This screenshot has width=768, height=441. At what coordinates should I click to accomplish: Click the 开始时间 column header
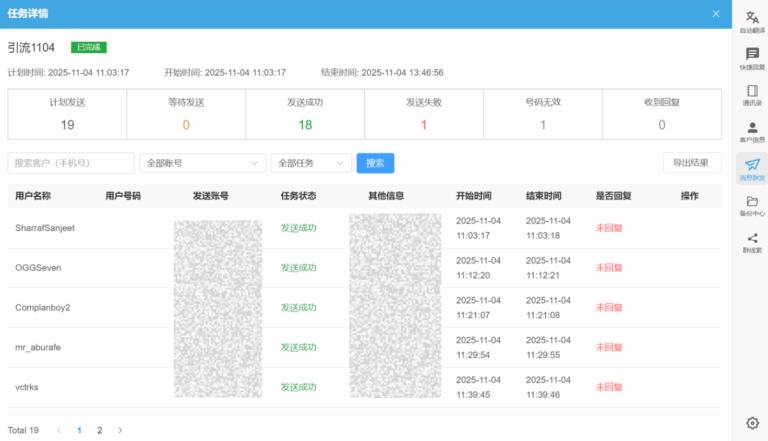[x=474, y=196]
